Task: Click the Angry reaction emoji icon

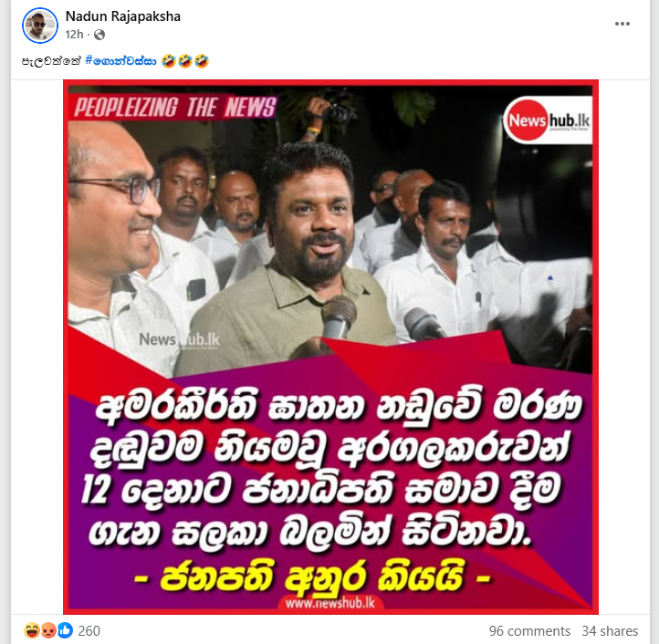Action: (x=48, y=630)
